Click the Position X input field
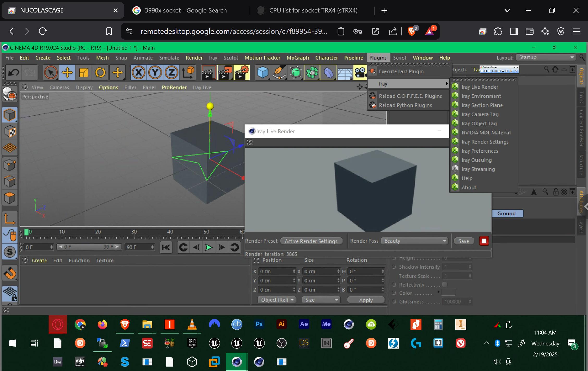 [x=277, y=271]
